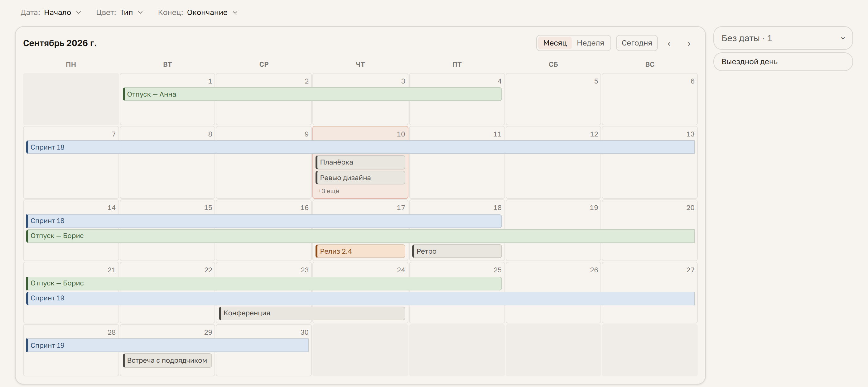This screenshot has height=387, width=868.
Task: Open the Дата: Начало dropdown
Action: (x=51, y=12)
